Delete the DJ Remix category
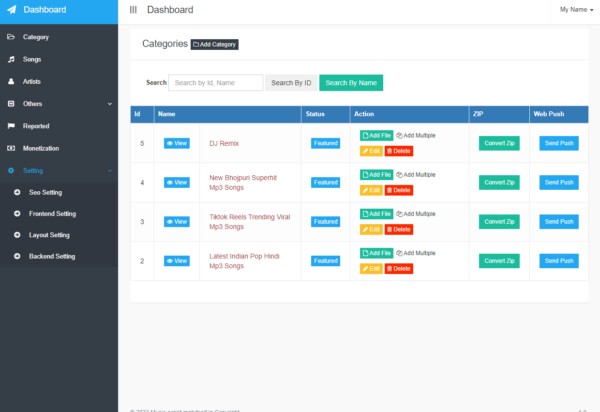Image resolution: width=600 pixels, height=412 pixels. pyautogui.click(x=399, y=151)
